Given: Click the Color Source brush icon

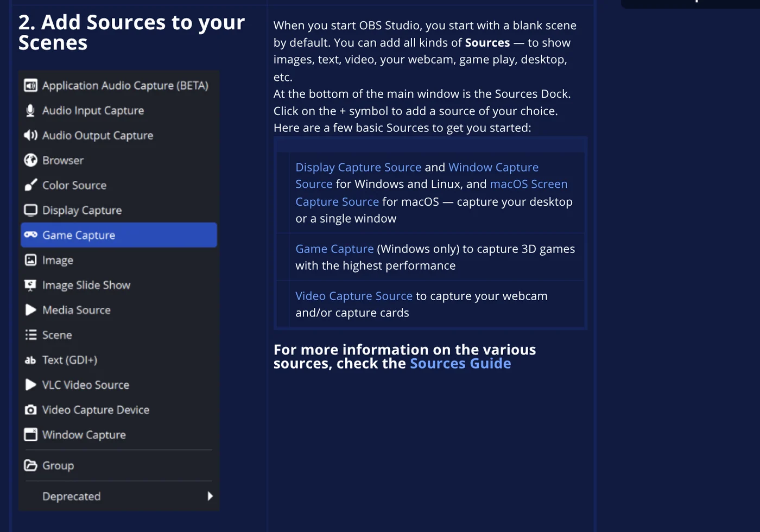Looking at the screenshot, I should click(x=31, y=185).
